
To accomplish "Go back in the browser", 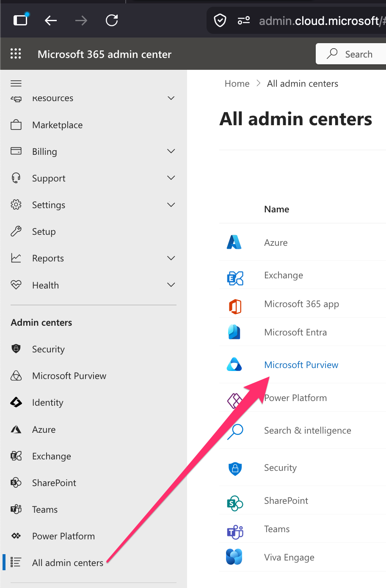I will pos(51,20).
